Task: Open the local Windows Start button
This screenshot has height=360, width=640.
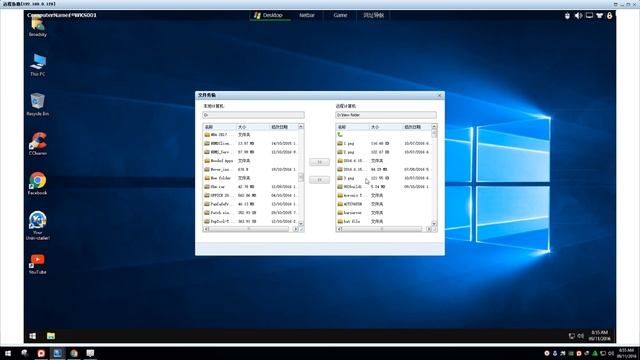Action: point(8,353)
